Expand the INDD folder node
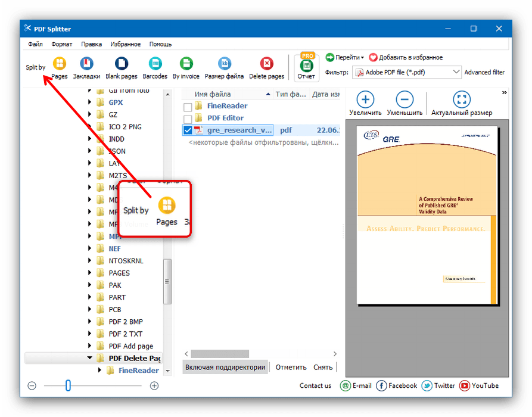 point(89,138)
